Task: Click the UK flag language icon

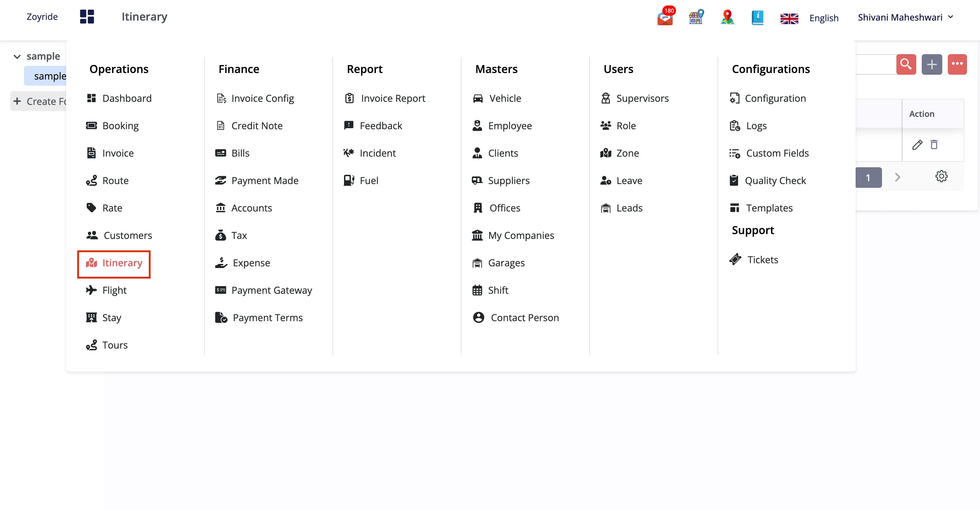Action: (x=789, y=18)
